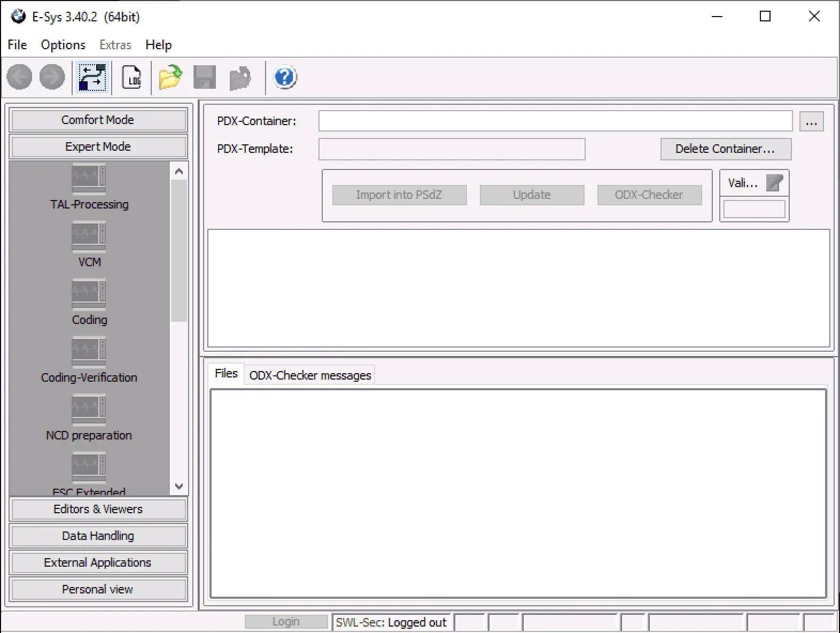Select the VCM module icon

pyautogui.click(x=89, y=237)
